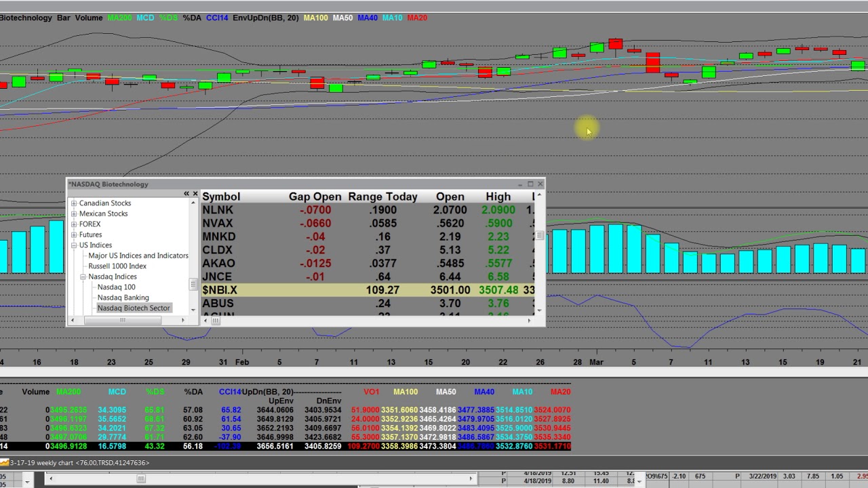Select ABUS symbol row
Viewport: 868px width, 488px height.
click(368, 304)
